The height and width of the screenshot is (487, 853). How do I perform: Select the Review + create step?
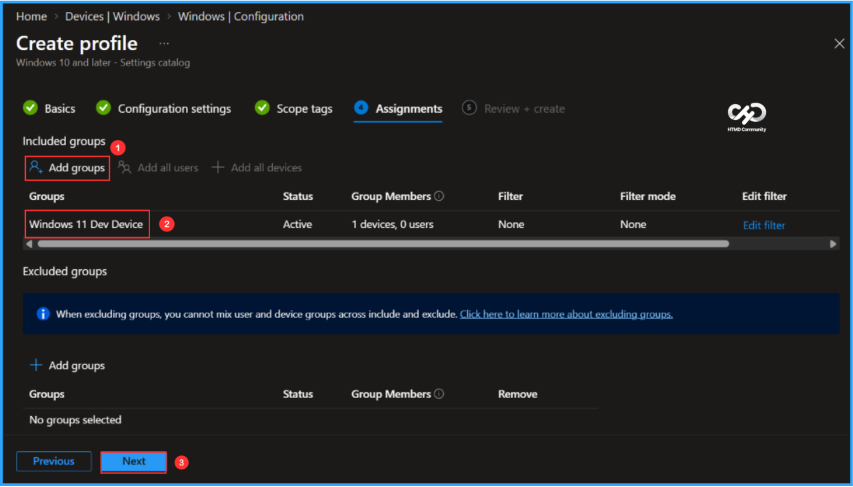click(513, 109)
